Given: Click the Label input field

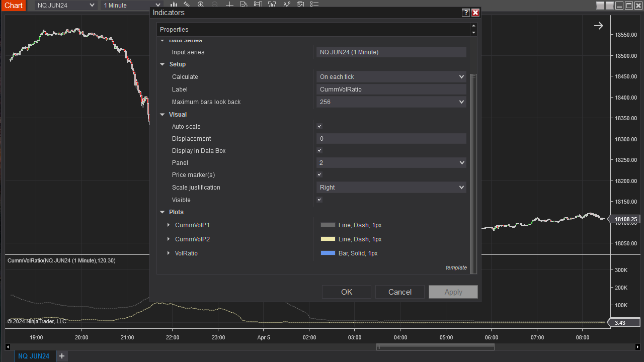Looking at the screenshot, I should 391,89.
